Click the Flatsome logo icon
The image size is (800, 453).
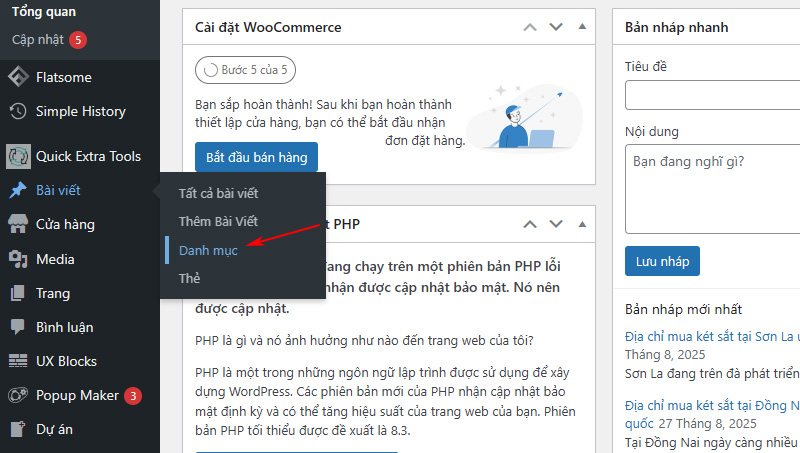pos(18,77)
